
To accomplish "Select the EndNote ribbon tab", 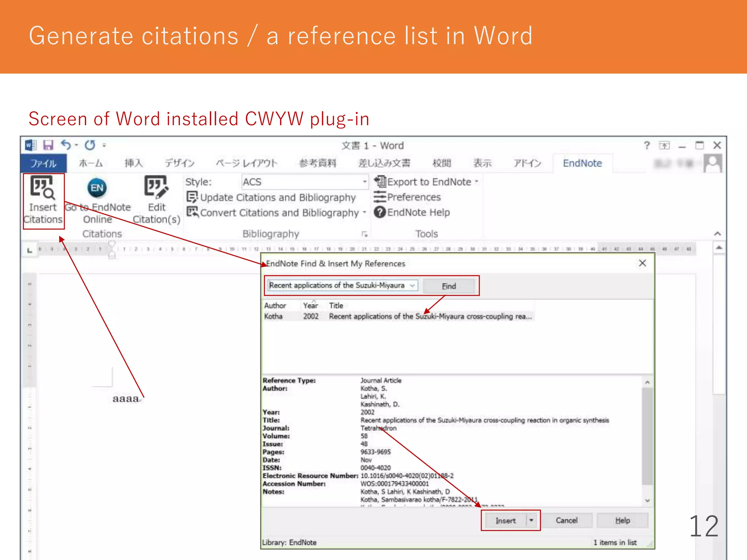I will pyautogui.click(x=582, y=163).
